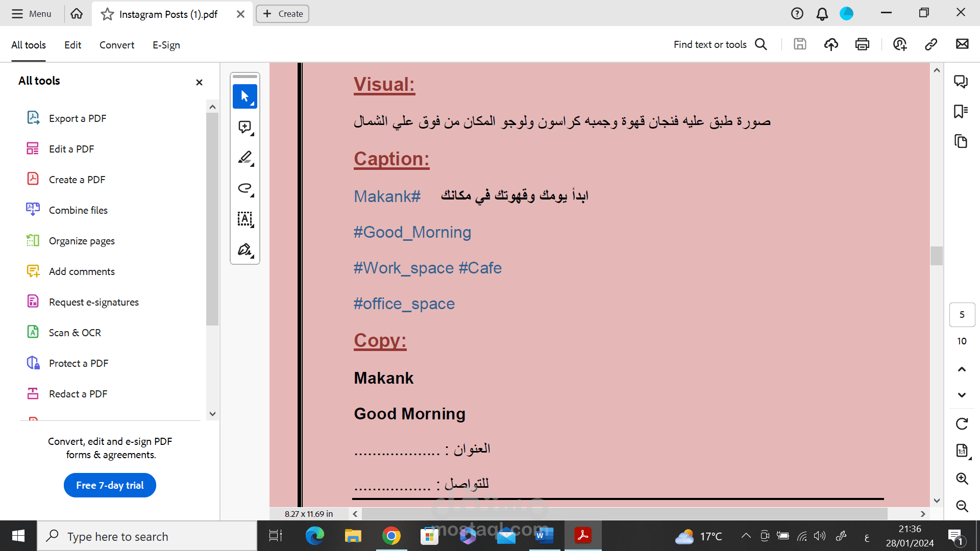980x551 pixels.
Task: Click the tools list scroll-up arrow
Action: coord(213,107)
